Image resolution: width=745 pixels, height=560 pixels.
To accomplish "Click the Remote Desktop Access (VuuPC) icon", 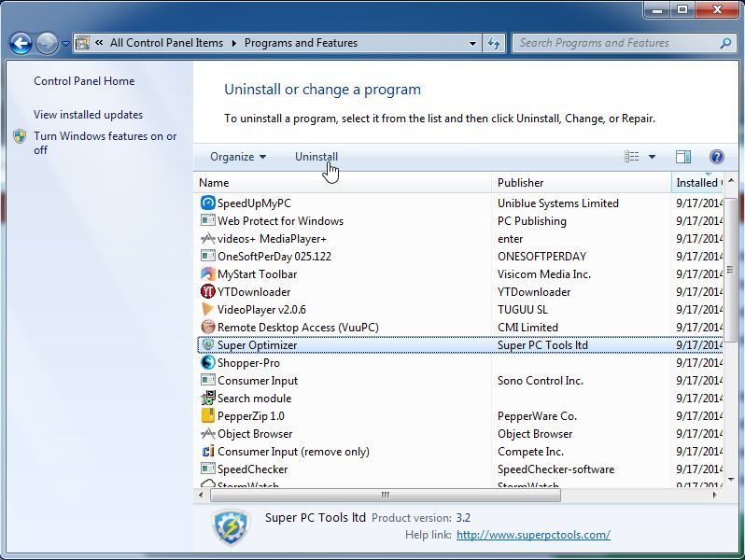I will tap(207, 327).
